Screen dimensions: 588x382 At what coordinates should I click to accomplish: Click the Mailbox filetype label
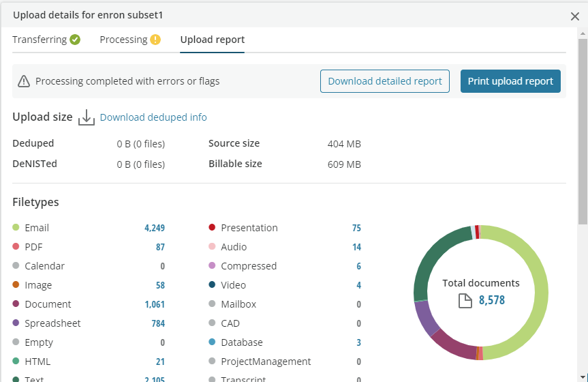(238, 304)
